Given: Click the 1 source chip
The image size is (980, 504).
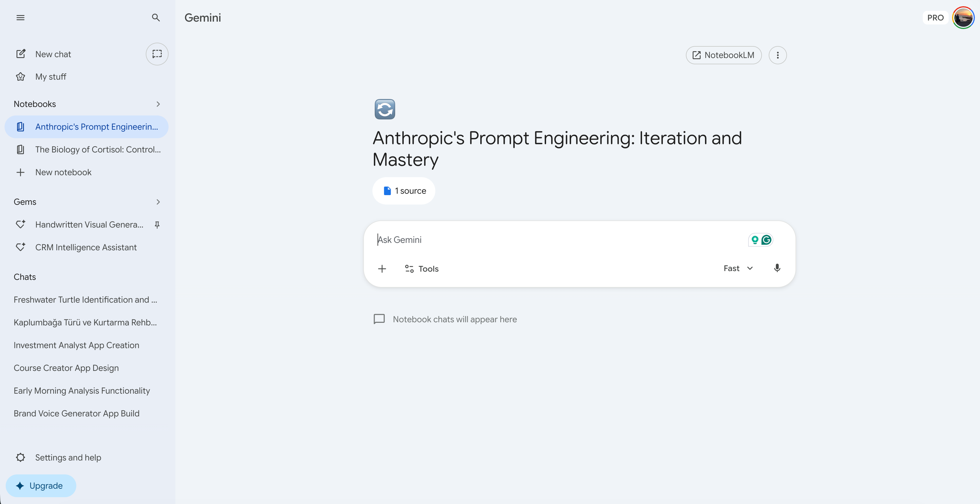Looking at the screenshot, I should click(404, 191).
